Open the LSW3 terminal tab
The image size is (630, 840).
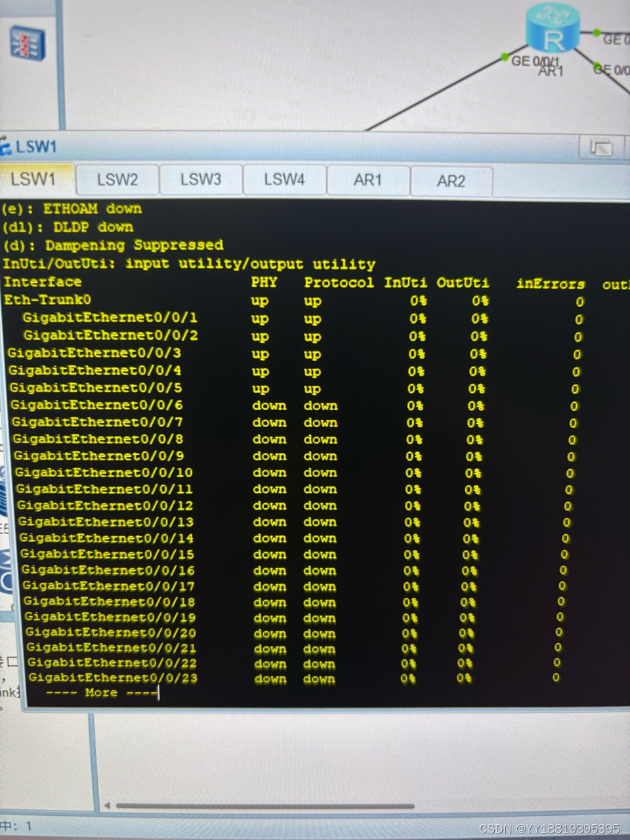[201, 179]
